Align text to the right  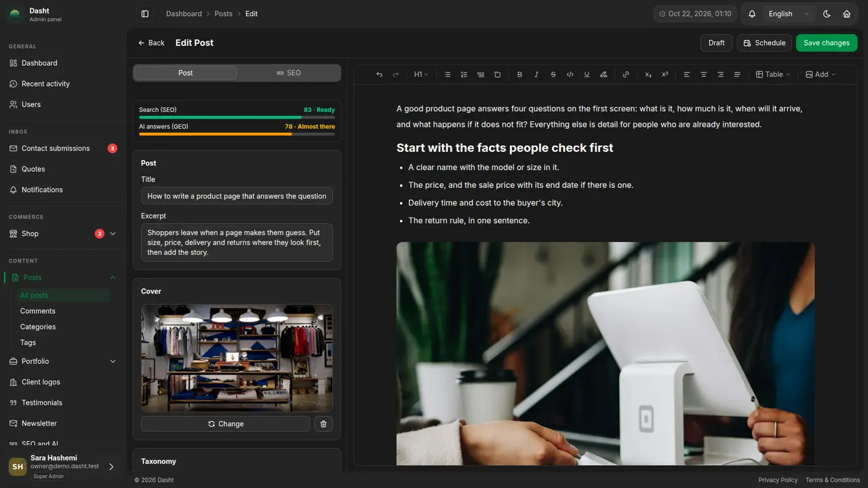click(x=720, y=75)
